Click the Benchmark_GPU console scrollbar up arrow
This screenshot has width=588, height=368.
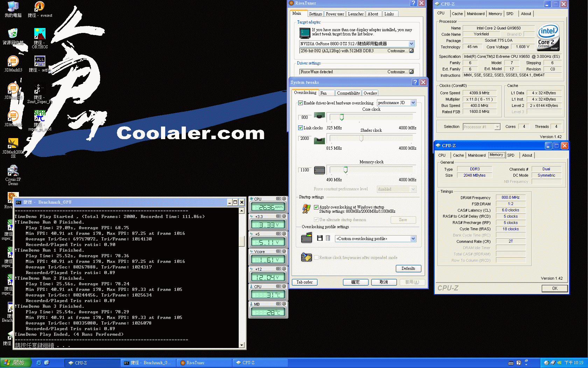coord(241,211)
